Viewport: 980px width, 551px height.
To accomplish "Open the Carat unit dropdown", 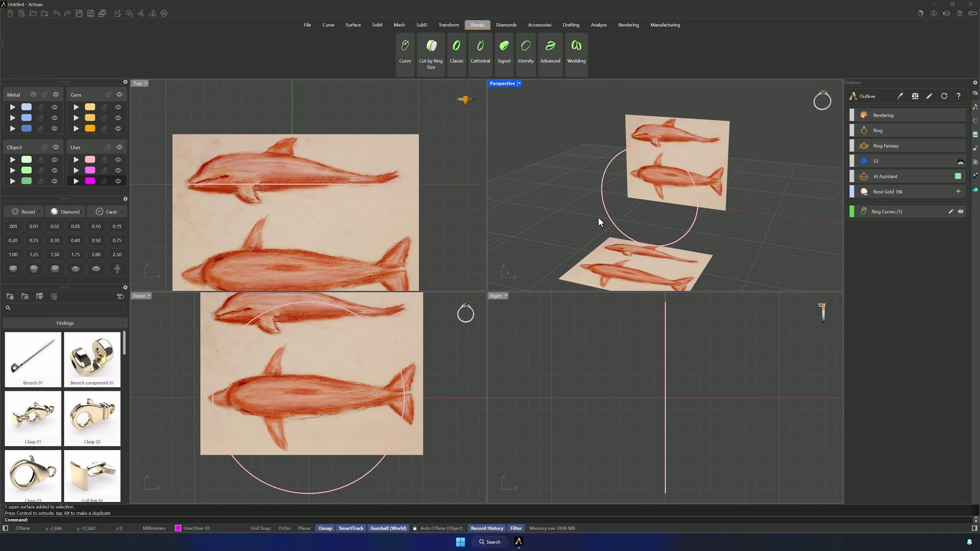I will [107, 212].
